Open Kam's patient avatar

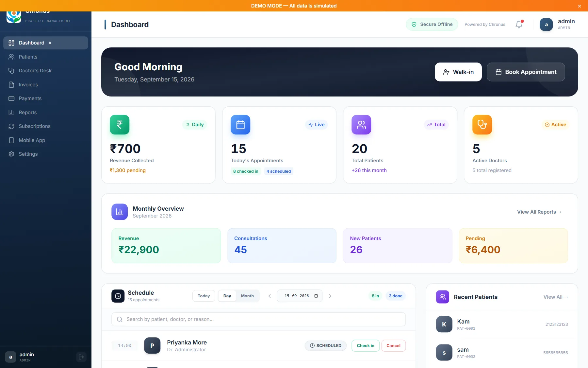pos(444,324)
